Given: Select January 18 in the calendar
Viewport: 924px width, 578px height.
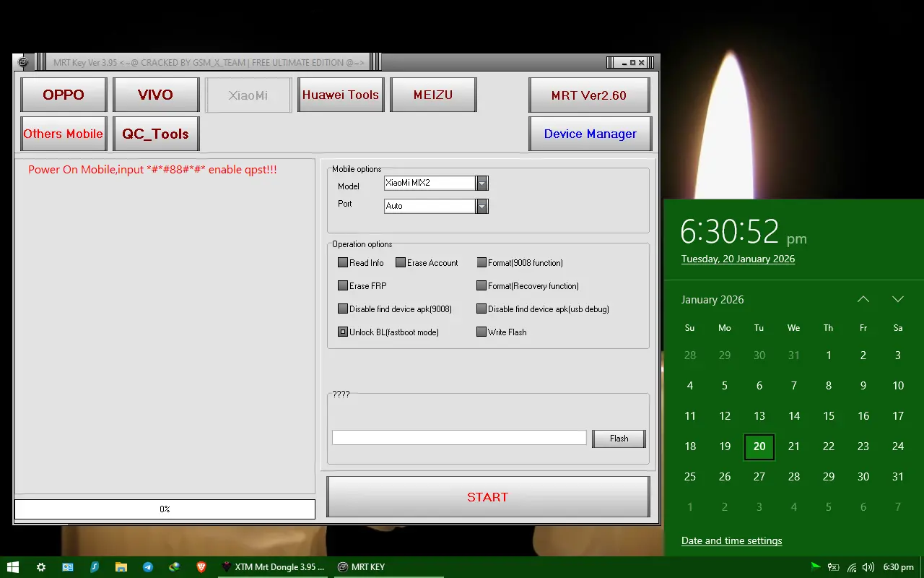Looking at the screenshot, I should (690, 447).
